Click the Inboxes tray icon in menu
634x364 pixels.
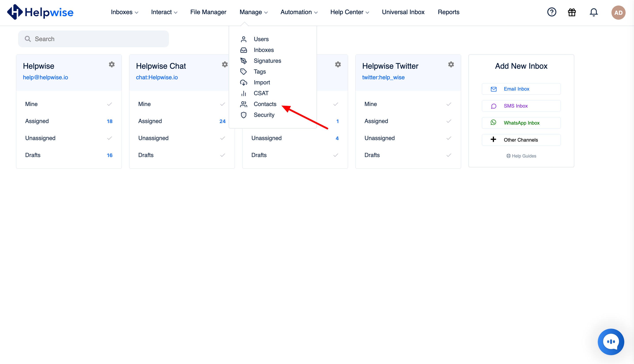pyautogui.click(x=243, y=50)
